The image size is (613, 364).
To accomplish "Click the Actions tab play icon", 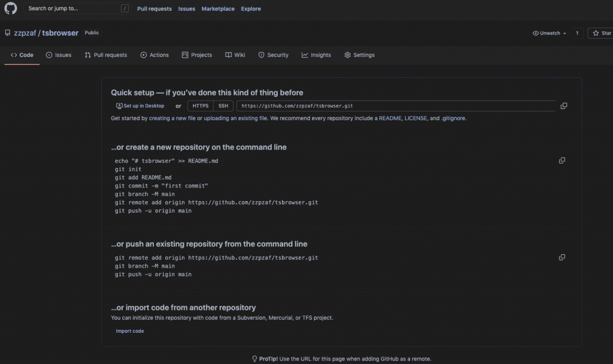I will 144,55.
